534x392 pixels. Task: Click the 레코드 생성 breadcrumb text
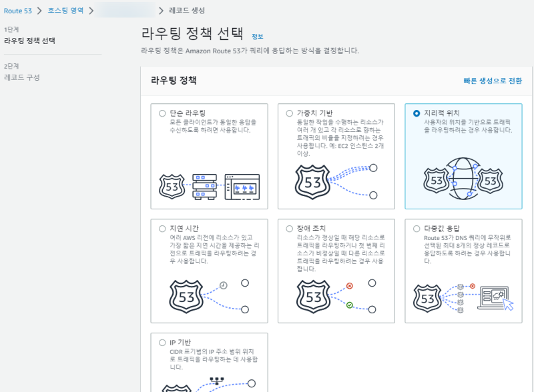[x=187, y=11]
